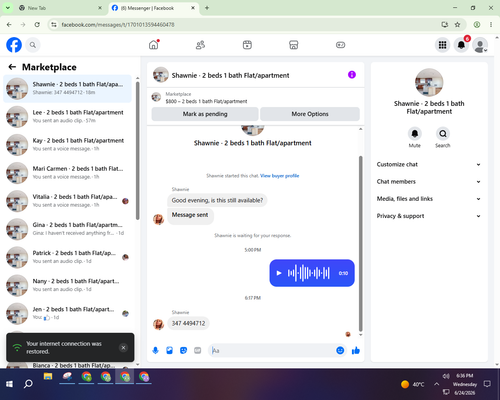This screenshot has width=500, height=400.
Task: Open the Gaming icon in top navigation
Action: point(340,45)
